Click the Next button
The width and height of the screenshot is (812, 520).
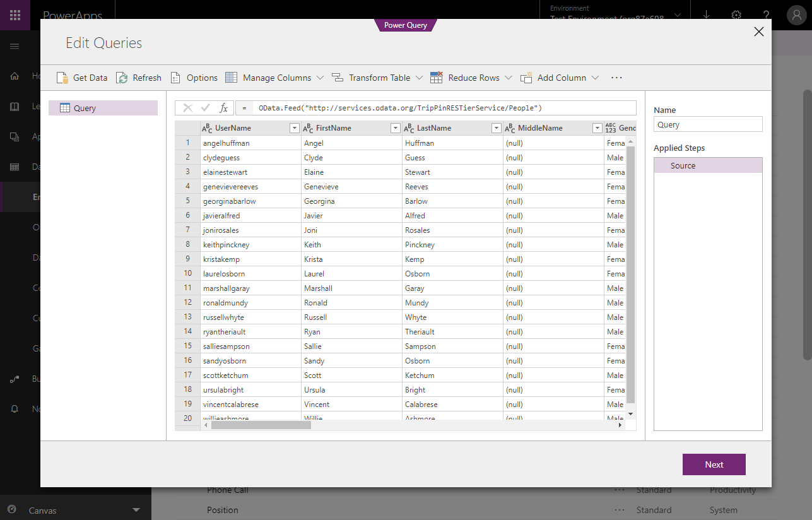[714, 464]
